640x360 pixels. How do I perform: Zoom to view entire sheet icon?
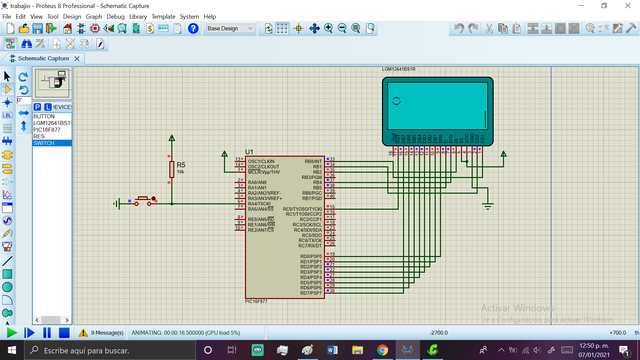click(x=356, y=29)
